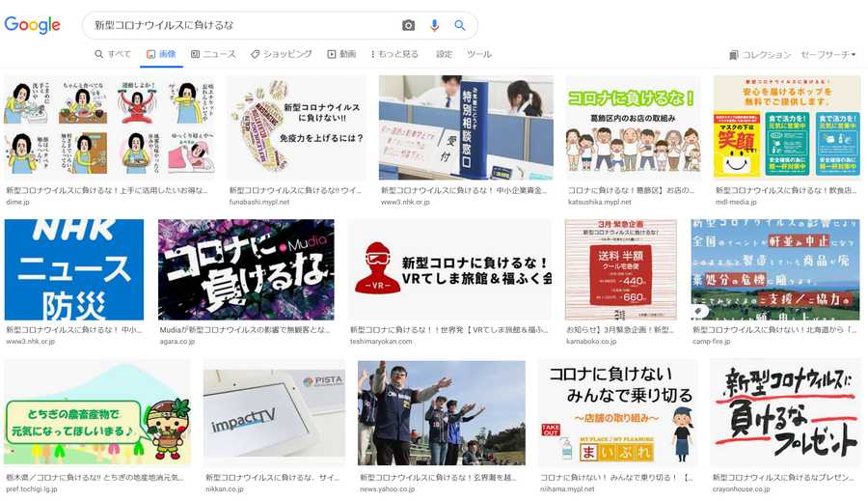Image resolution: width=868 pixels, height=501 pixels.
Task: Switch to the 動画 tab
Action: coord(341,54)
